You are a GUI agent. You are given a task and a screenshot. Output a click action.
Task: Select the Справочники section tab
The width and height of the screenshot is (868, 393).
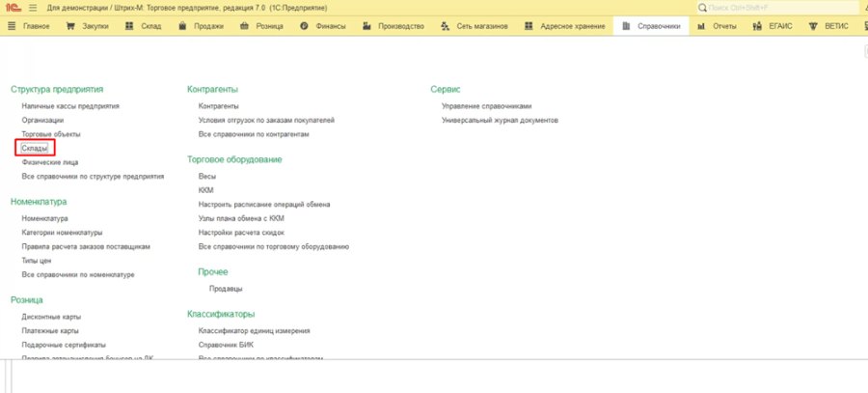tap(651, 26)
